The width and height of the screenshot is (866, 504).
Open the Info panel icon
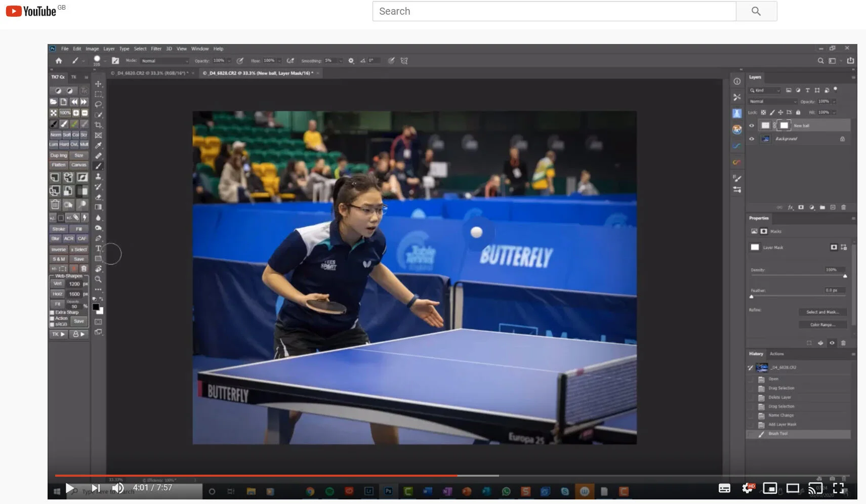click(x=737, y=81)
